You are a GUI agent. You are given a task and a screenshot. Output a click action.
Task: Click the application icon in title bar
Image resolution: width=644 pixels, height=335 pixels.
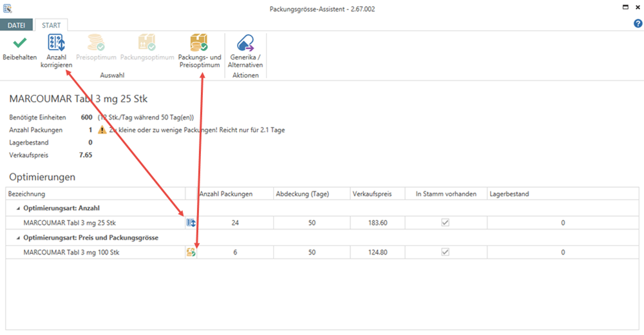pyautogui.click(x=7, y=8)
